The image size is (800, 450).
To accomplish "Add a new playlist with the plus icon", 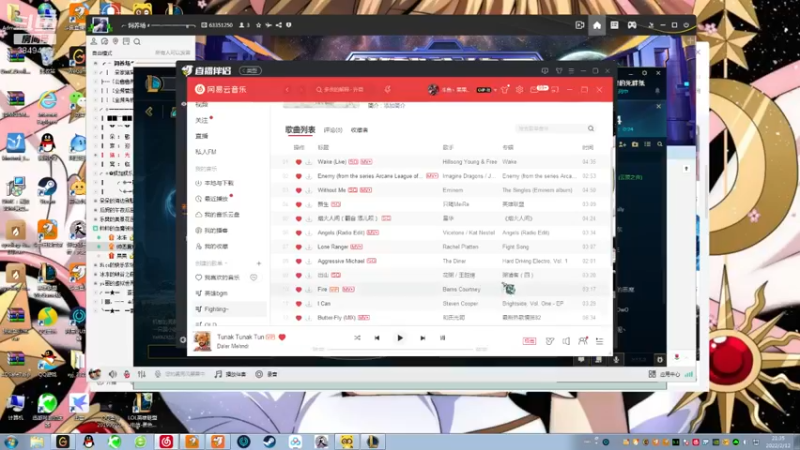I will coord(259,263).
